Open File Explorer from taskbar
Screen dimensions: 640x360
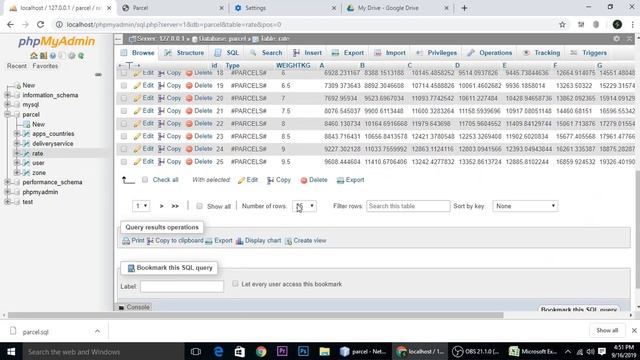(324, 351)
